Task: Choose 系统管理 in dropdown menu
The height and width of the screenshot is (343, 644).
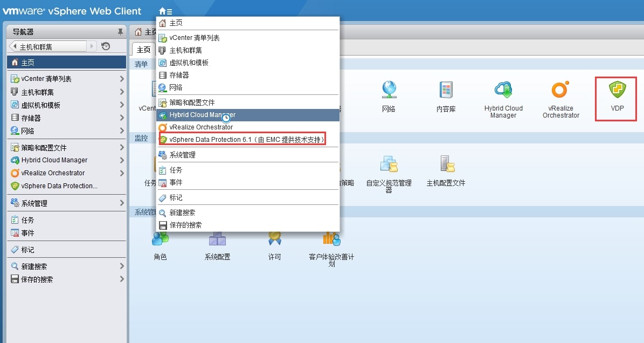Action: [x=248, y=155]
